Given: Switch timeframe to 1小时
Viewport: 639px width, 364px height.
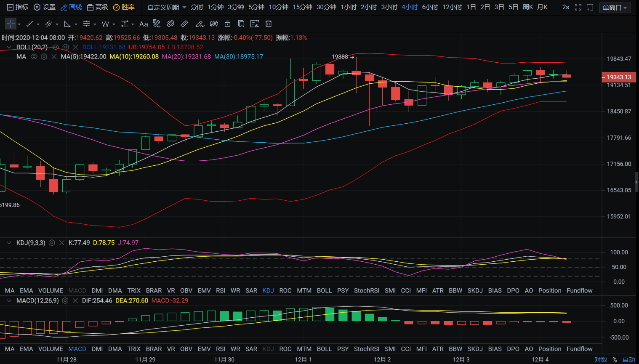Looking at the screenshot, I should pyautogui.click(x=348, y=7).
